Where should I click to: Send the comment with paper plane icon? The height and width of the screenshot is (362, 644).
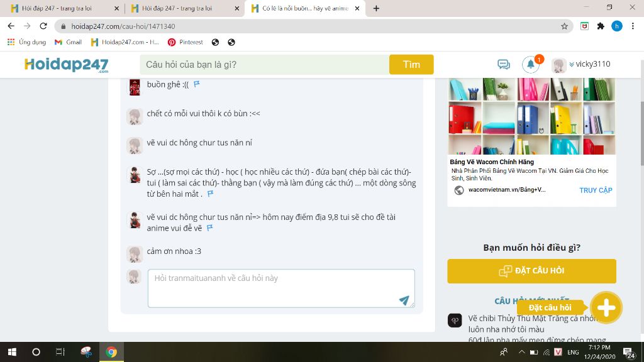pyautogui.click(x=404, y=300)
